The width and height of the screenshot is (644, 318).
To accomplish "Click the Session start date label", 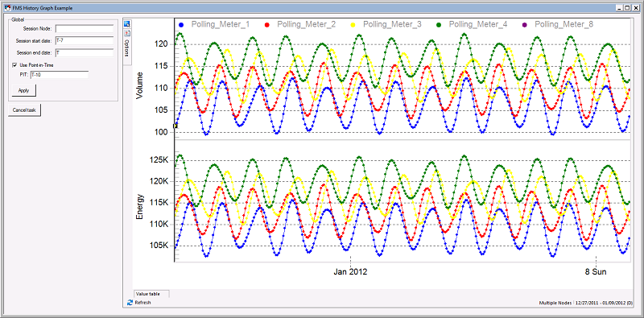I will 34,41.
